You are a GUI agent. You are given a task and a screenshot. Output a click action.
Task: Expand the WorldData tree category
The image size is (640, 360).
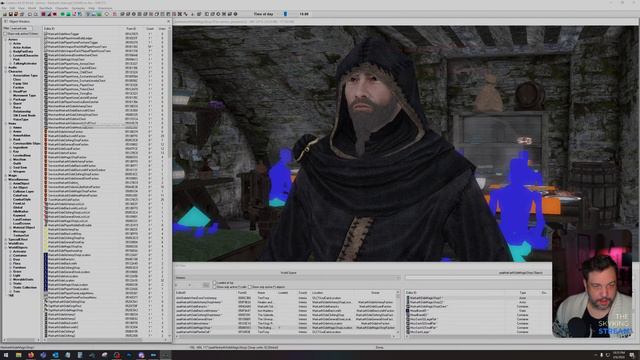tap(6, 243)
